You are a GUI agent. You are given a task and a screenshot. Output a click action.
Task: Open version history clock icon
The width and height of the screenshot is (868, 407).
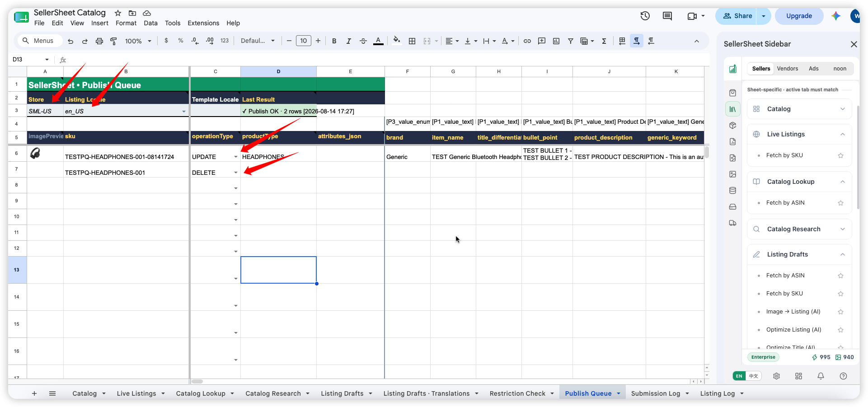click(645, 16)
